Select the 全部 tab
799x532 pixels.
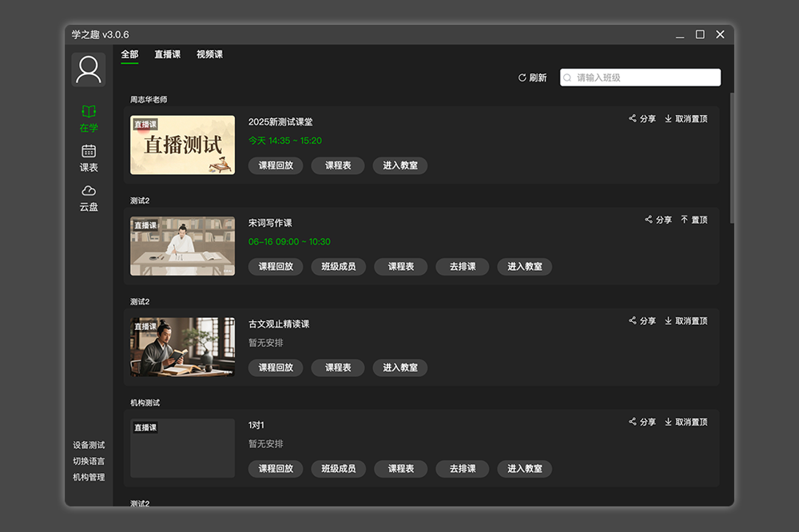tap(129, 54)
